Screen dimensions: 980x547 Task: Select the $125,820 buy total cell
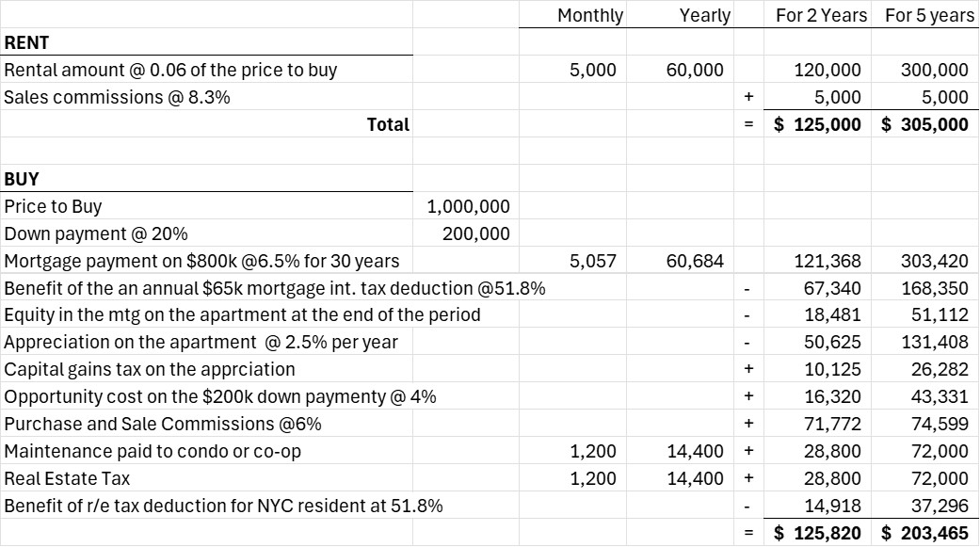tap(817, 534)
